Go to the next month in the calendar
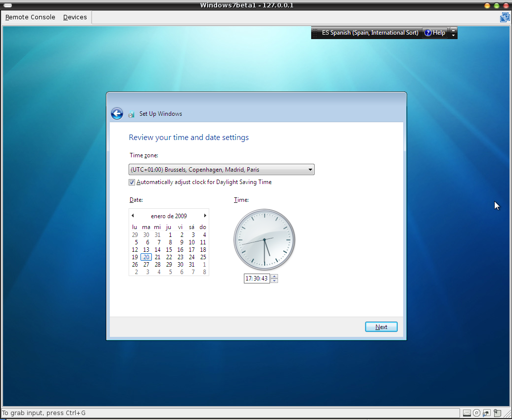The image size is (512, 420). pyautogui.click(x=205, y=216)
